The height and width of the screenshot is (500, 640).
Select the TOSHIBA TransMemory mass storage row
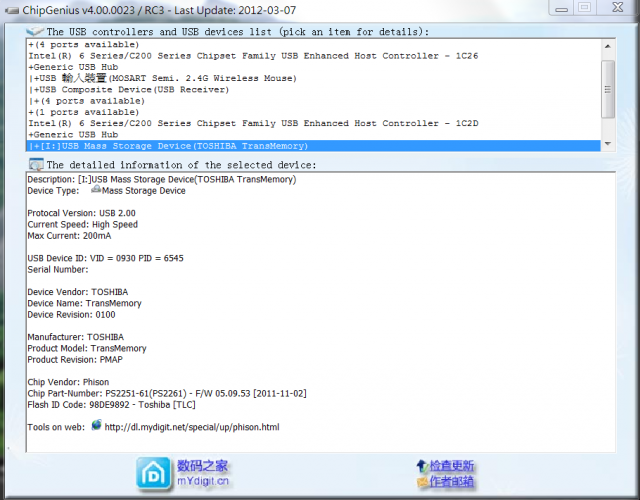coord(313,146)
